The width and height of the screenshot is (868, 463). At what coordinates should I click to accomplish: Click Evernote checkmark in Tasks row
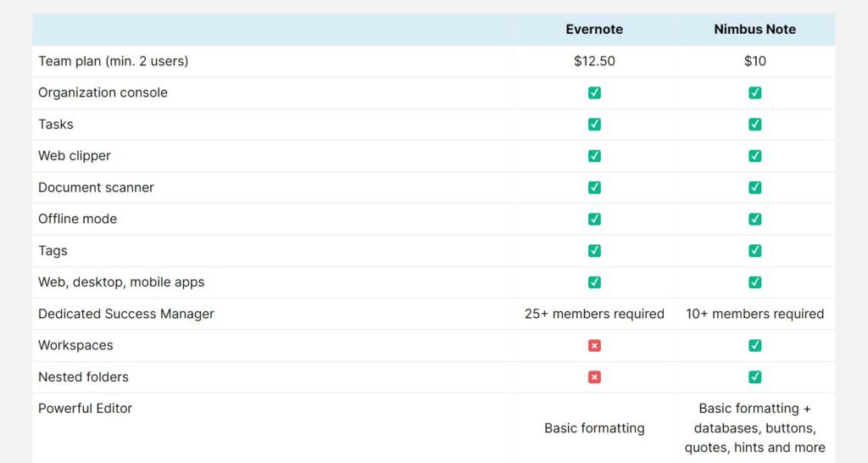[594, 124]
